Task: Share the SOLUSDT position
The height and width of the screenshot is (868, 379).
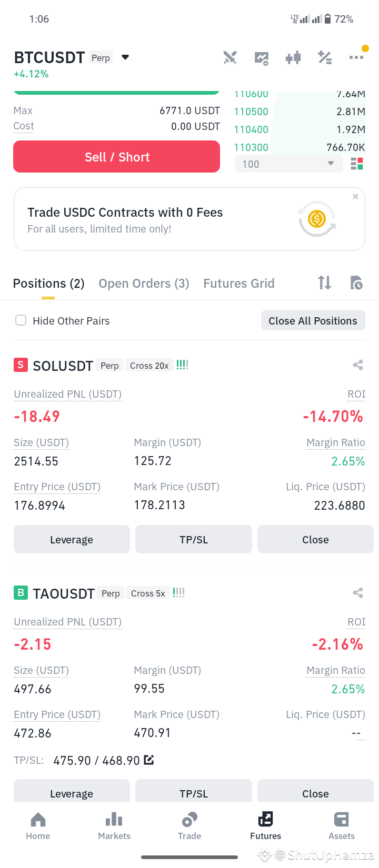Action: pos(358,365)
